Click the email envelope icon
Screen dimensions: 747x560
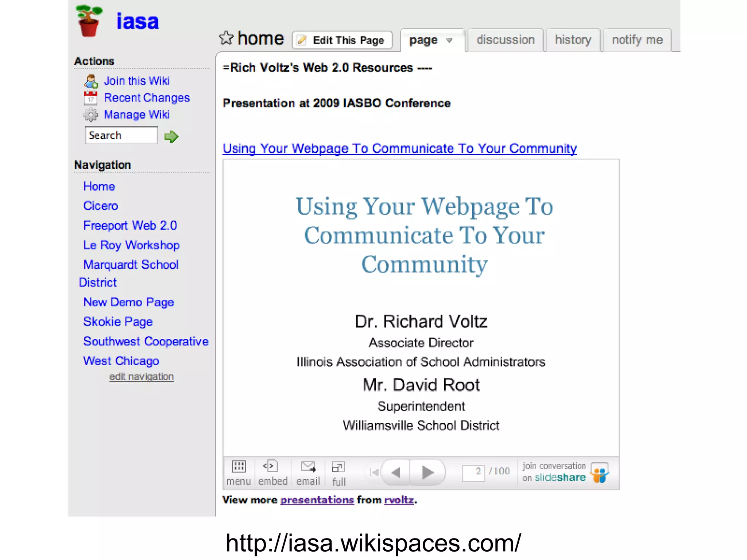tap(308, 466)
